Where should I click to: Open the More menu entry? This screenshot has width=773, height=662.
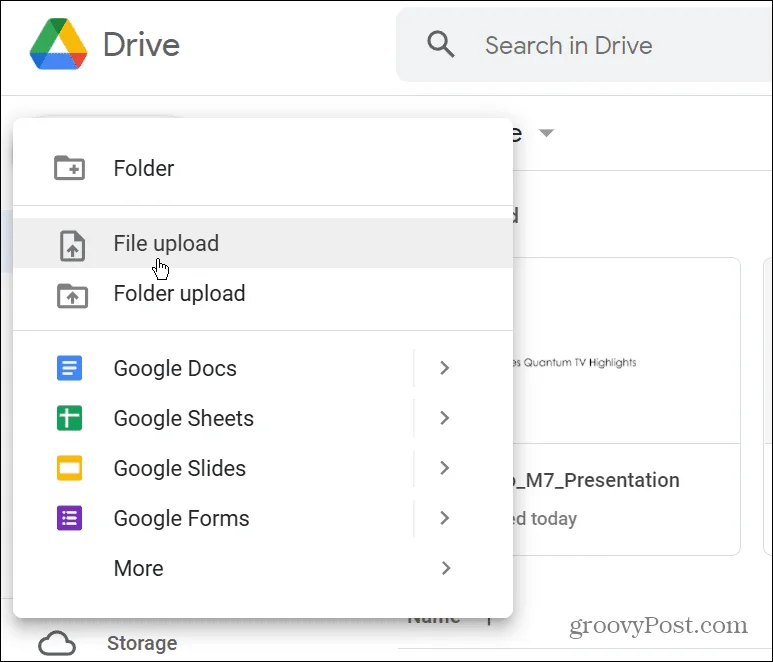263,568
